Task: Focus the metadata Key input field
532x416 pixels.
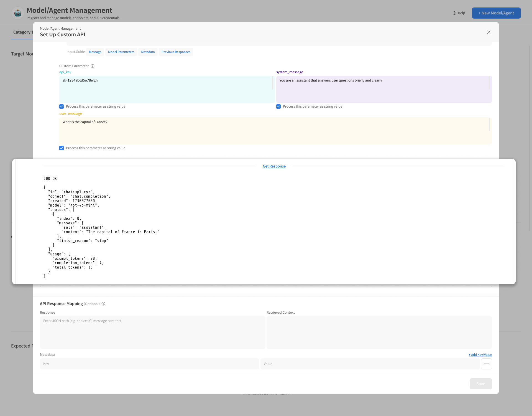Action: (x=149, y=364)
